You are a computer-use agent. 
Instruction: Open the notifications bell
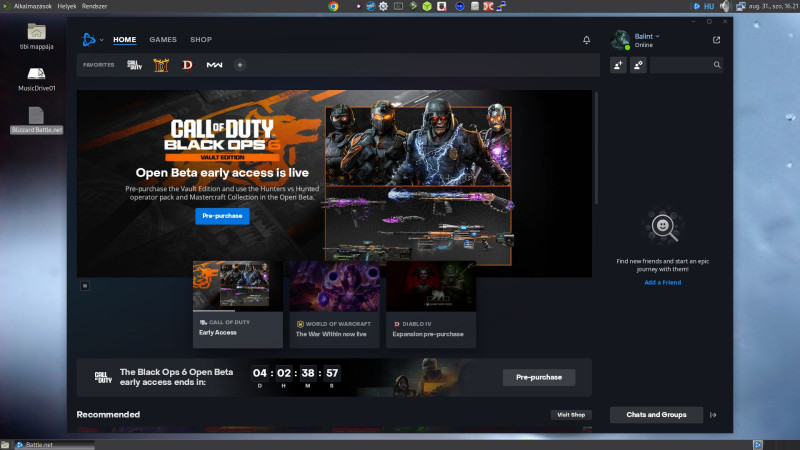587,40
